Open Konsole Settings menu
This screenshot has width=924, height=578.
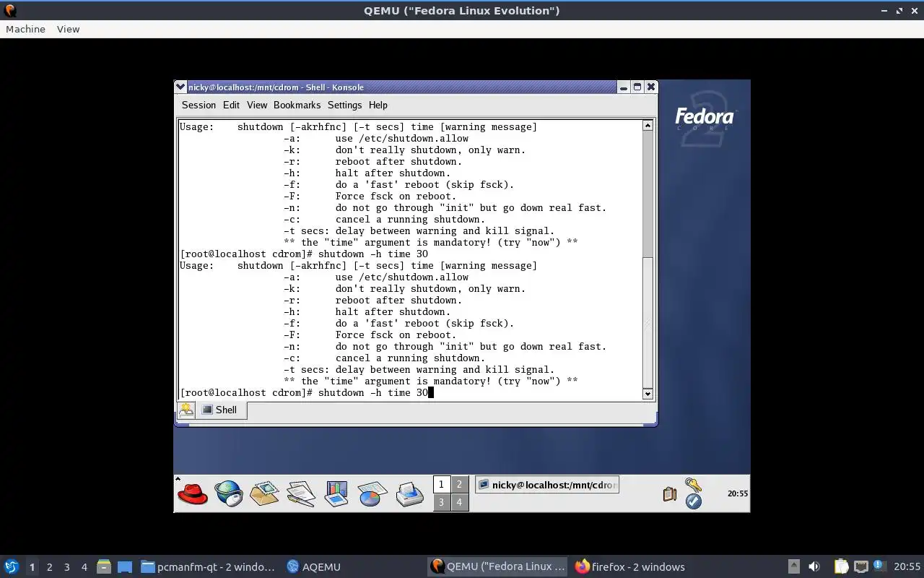click(344, 105)
